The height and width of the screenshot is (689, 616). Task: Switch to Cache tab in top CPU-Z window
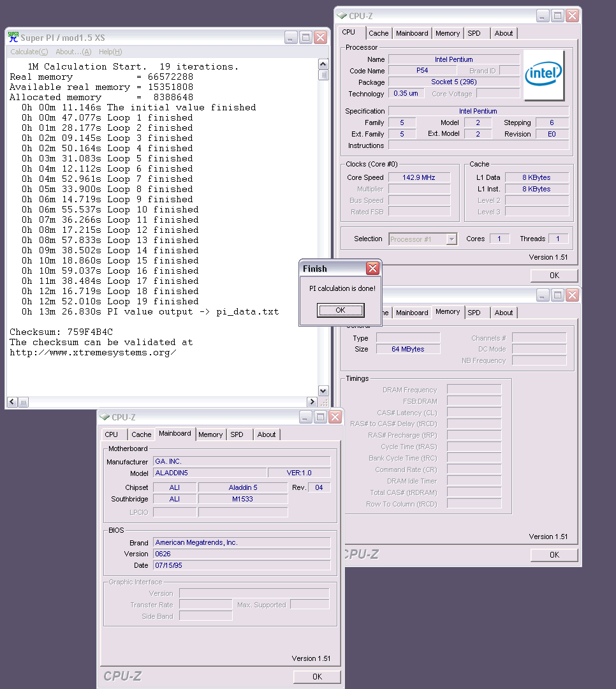(x=378, y=33)
